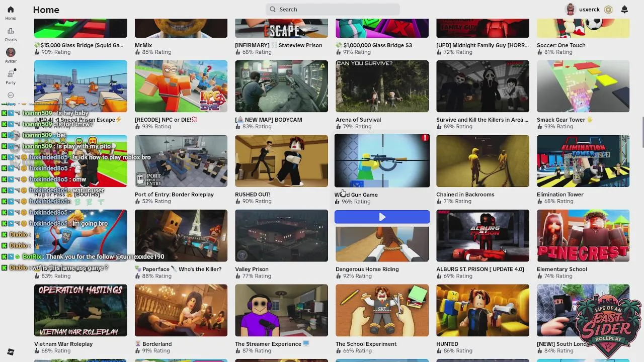The width and height of the screenshot is (644, 362).
Task: Open HUNTED game thumbnail
Action: coord(482,310)
